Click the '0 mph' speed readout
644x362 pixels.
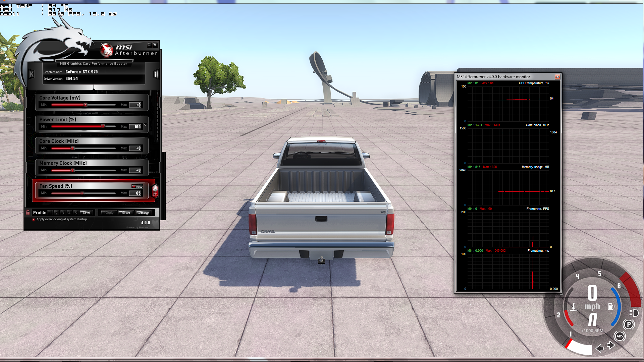point(592,298)
